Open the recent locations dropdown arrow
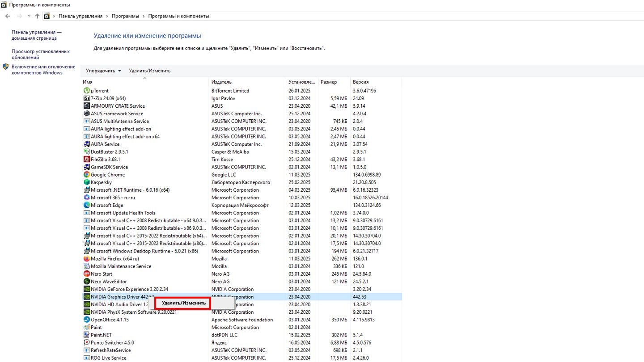The image size is (644, 362). (29, 16)
